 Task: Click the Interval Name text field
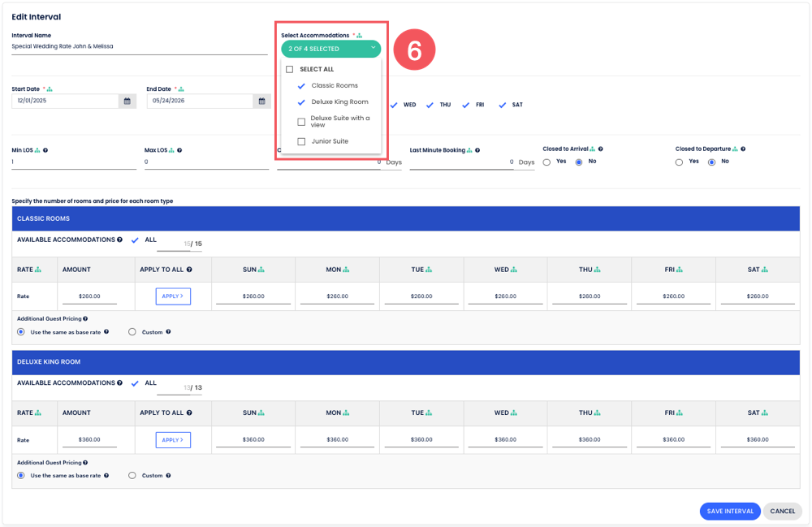[139, 47]
